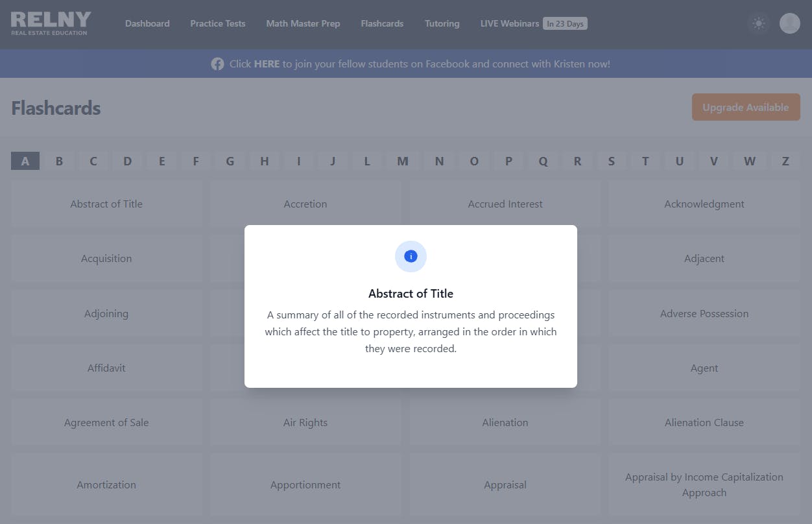Screen dimensions: 812x524
Task: Click the Upgrade Available button
Action: click(746, 107)
